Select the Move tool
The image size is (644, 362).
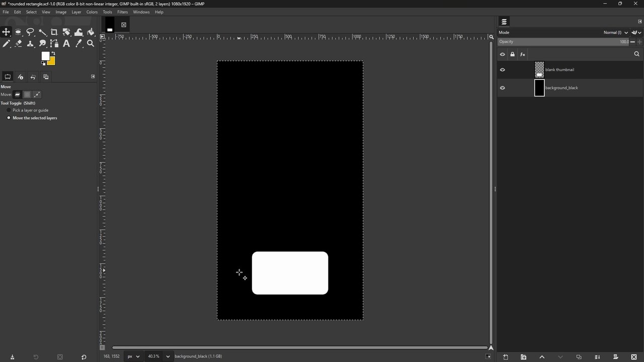pyautogui.click(x=6, y=32)
